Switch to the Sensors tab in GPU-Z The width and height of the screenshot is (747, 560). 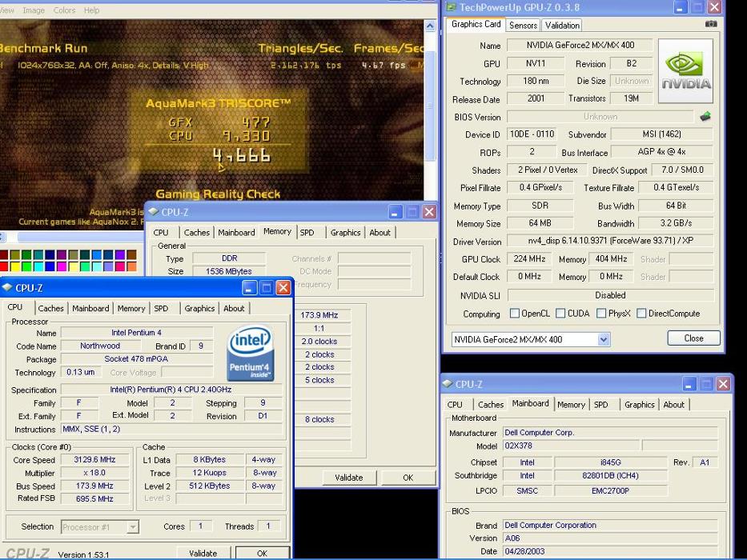[523, 26]
